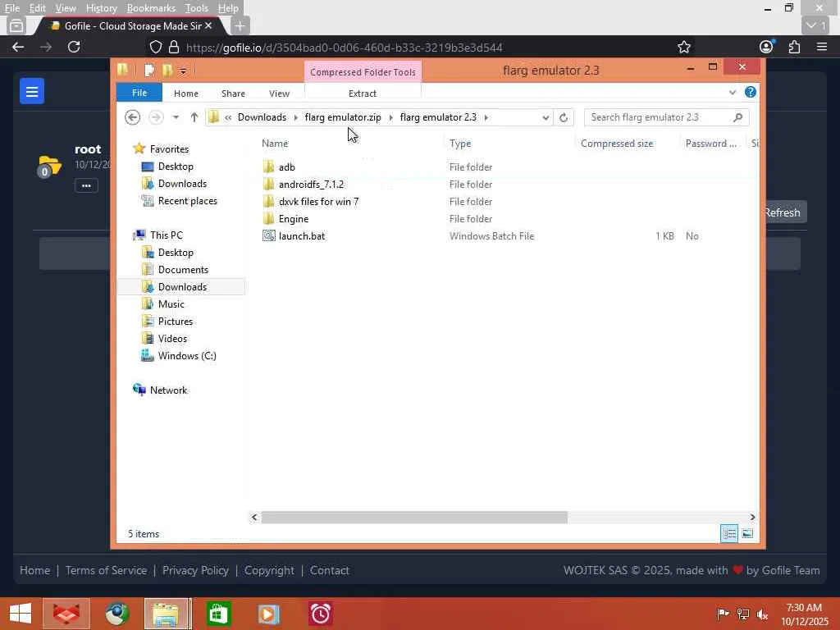Switch Explorer to details view icon
Viewport: 840px width, 630px height.
(729, 533)
